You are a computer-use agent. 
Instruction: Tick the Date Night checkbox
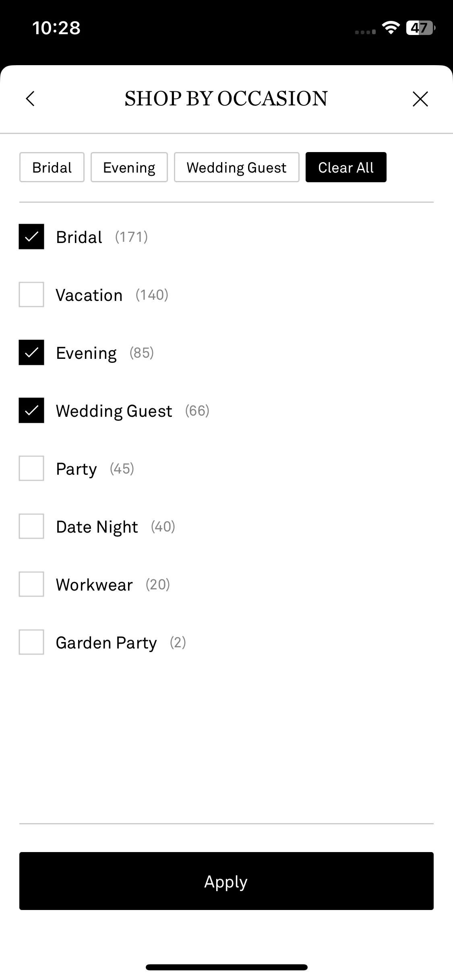click(31, 526)
